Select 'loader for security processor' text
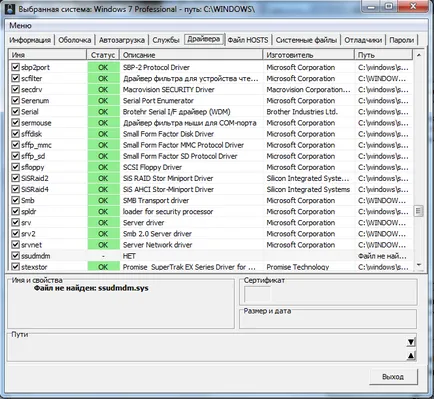This screenshot has height=399, width=434. [168, 211]
